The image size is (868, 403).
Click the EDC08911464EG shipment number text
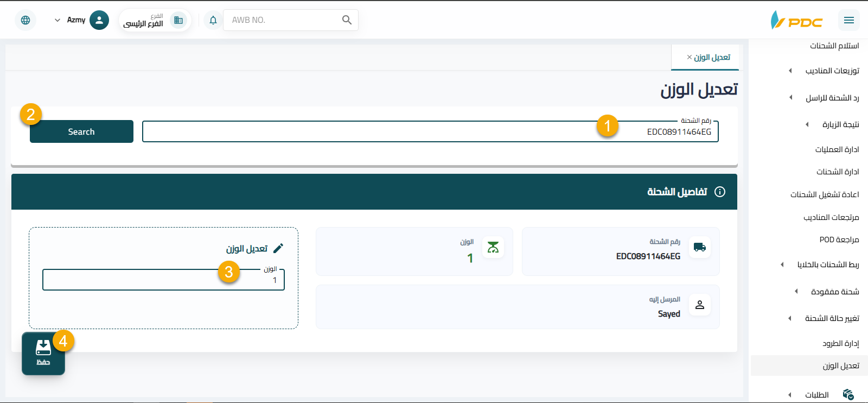(x=648, y=256)
